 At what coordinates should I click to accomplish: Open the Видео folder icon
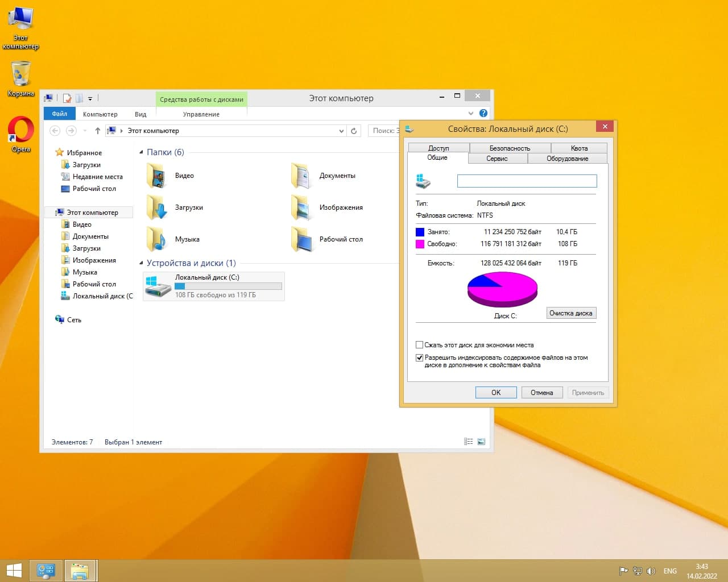pyautogui.click(x=156, y=176)
